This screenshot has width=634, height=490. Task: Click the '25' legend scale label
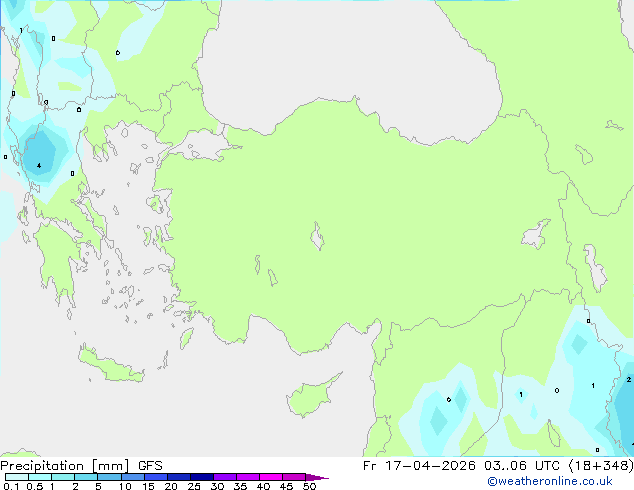(x=194, y=486)
